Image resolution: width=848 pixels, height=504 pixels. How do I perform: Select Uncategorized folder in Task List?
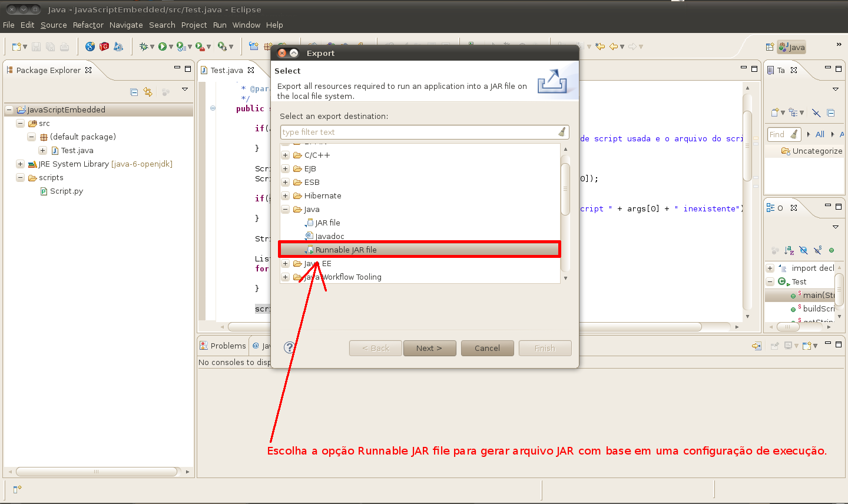[812, 151]
